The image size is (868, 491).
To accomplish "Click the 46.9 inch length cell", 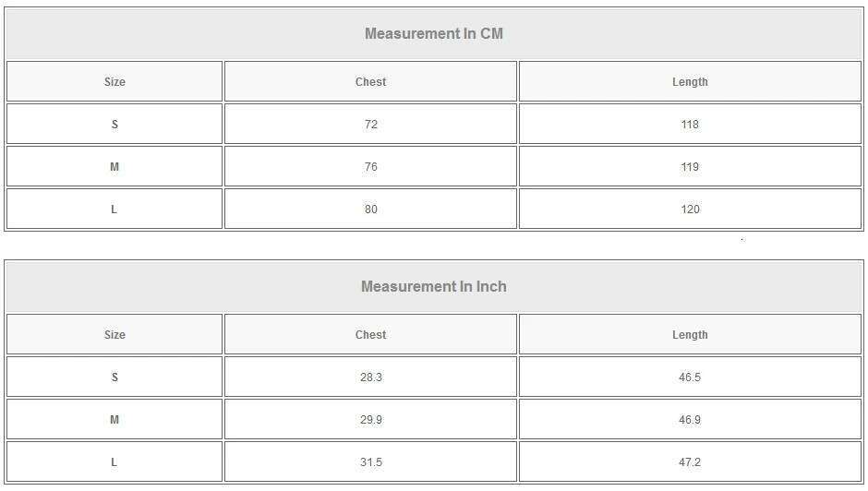I will tap(690, 420).
